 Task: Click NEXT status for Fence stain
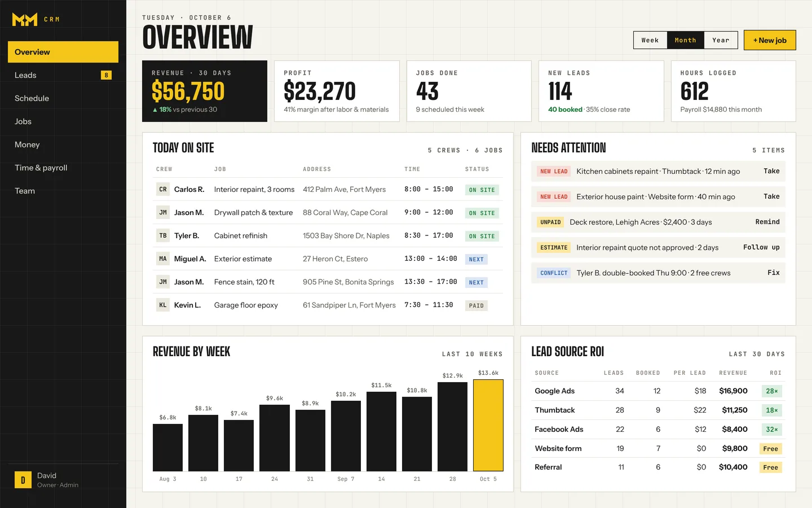(x=476, y=283)
